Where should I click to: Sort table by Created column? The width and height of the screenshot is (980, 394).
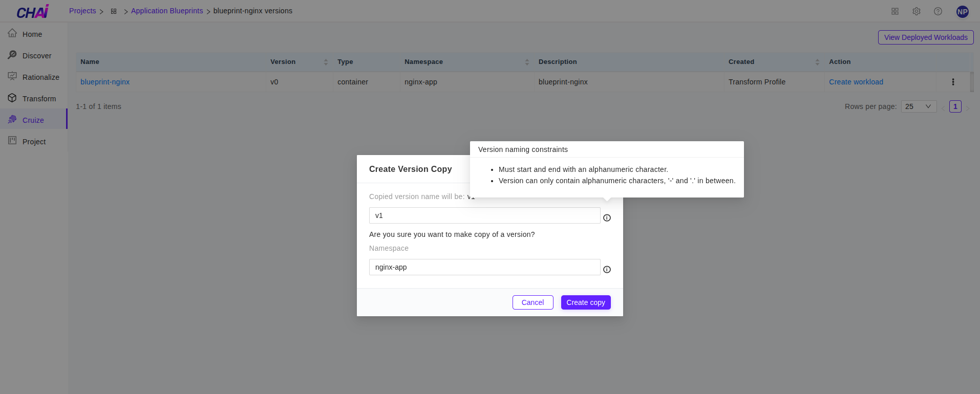click(x=817, y=62)
